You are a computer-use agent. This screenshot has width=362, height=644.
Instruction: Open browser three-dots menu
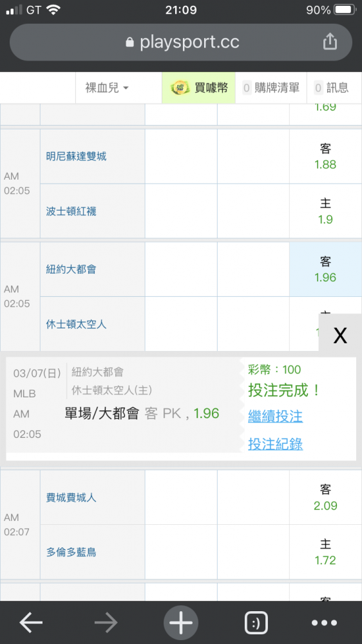[324, 623]
